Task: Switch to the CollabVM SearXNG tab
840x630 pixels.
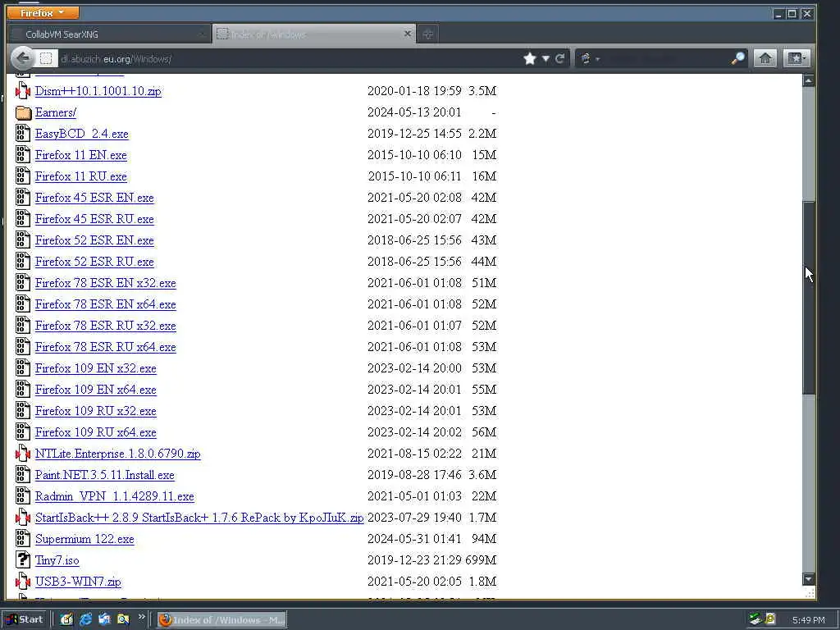Action: pyautogui.click(x=110, y=34)
